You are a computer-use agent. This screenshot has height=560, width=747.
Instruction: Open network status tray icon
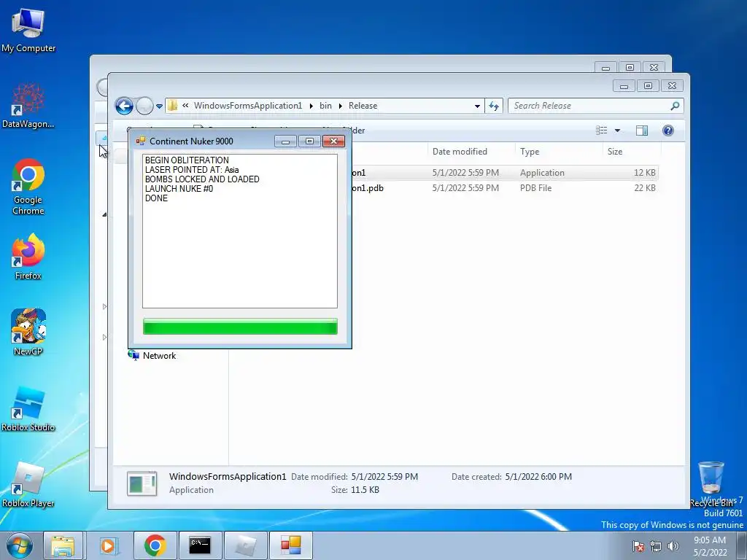656,546
